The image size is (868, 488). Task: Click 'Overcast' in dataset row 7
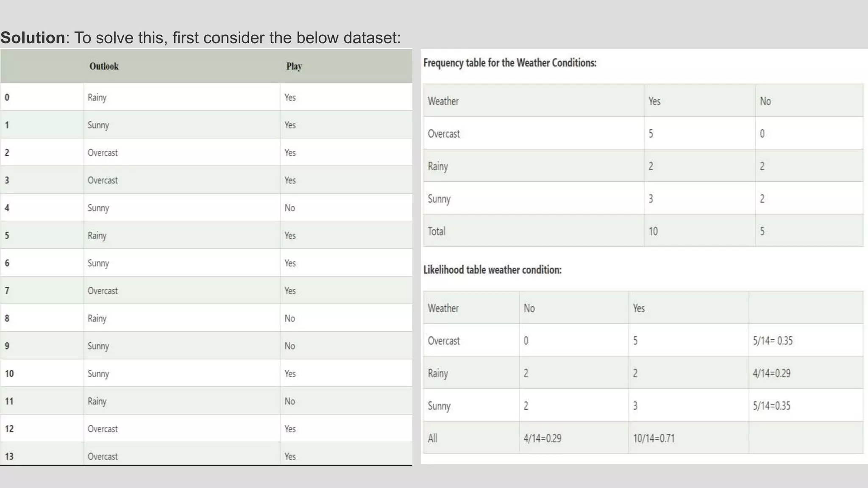coord(103,291)
